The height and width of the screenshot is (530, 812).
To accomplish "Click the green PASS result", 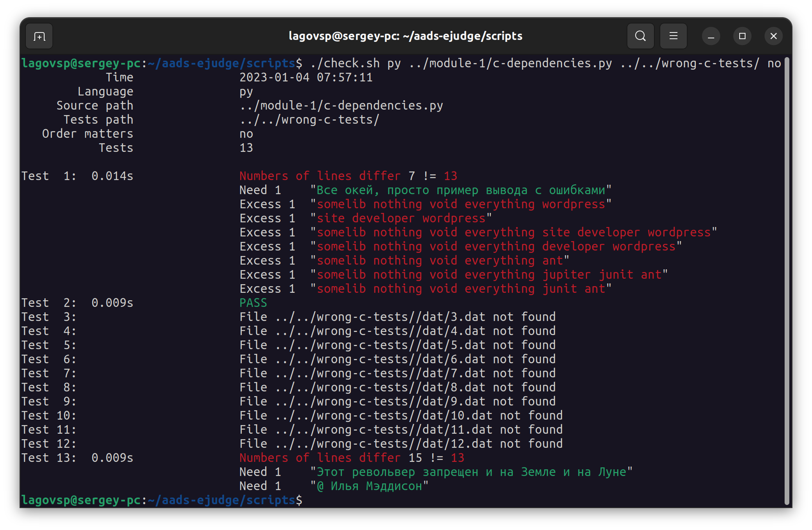I will pyautogui.click(x=253, y=303).
